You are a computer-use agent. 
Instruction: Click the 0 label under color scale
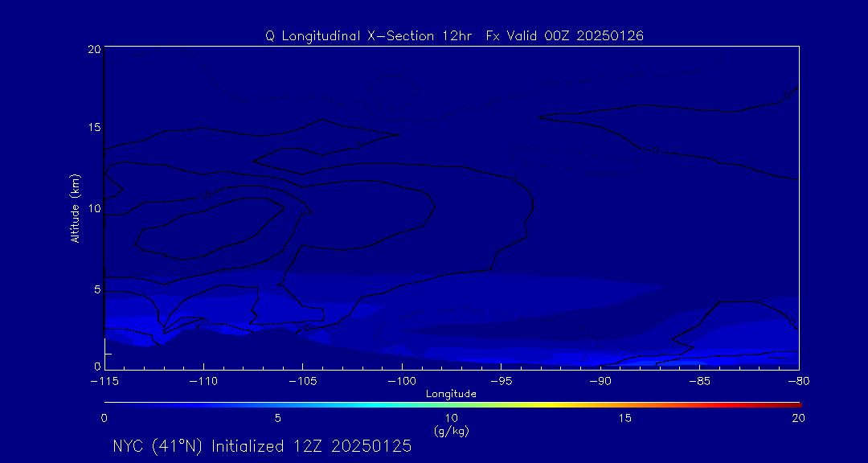coord(104,419)
